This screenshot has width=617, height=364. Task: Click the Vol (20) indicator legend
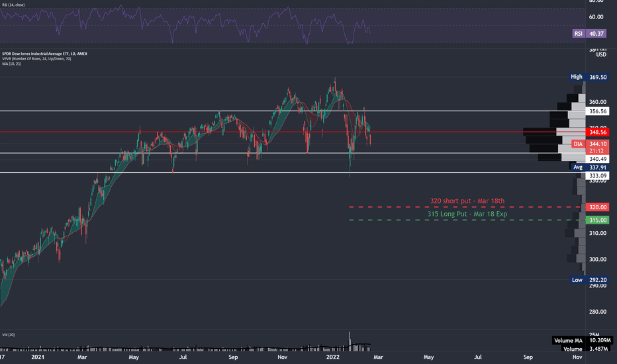click(8, 335)
